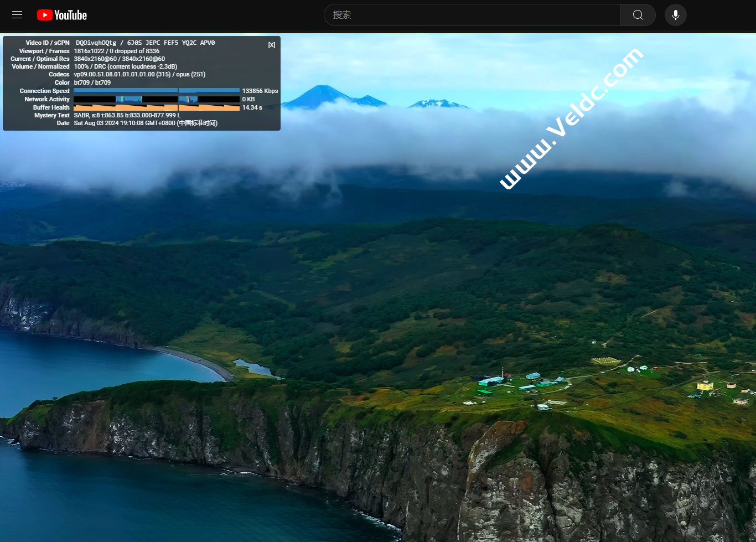
Task: Click the YouTube logo to go home
Action: [62, 15]
